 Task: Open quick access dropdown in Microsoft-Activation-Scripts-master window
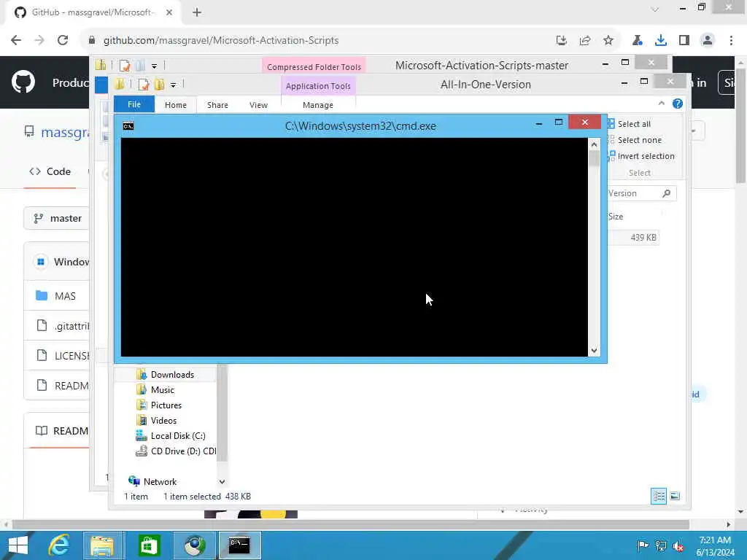(x=154, y=66)
